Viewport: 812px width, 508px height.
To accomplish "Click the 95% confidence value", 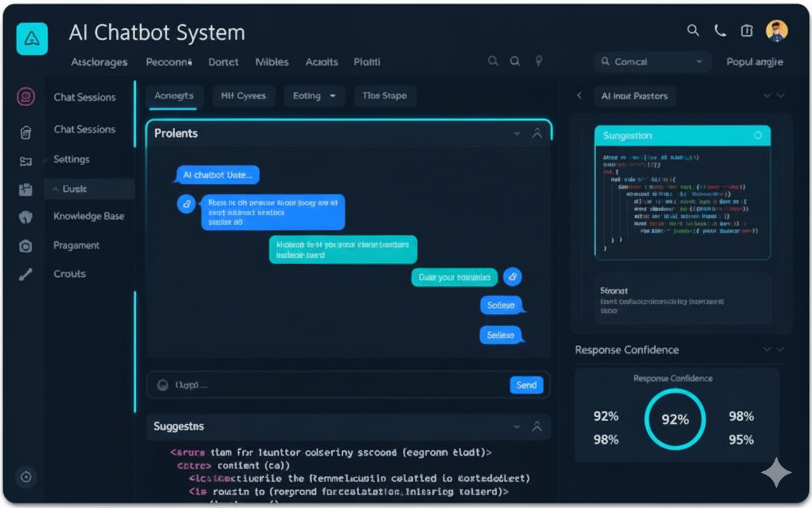I will pos(741,439).
